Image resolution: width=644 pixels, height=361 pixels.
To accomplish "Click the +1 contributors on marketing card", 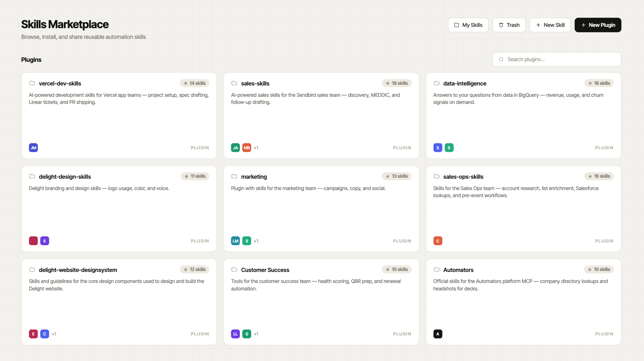I will [x=256, y=241].
